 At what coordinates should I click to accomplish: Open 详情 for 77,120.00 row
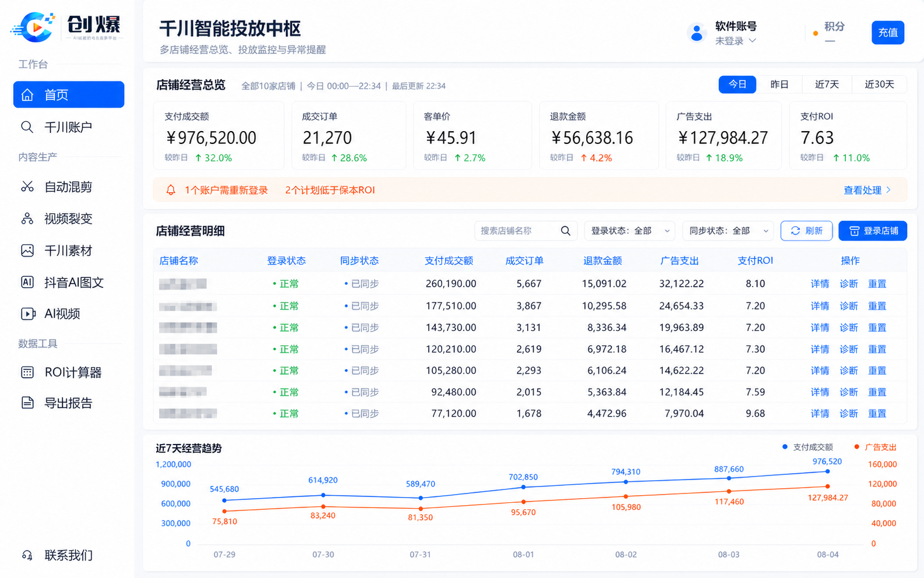pyautogui.click(x=820, y=414)
